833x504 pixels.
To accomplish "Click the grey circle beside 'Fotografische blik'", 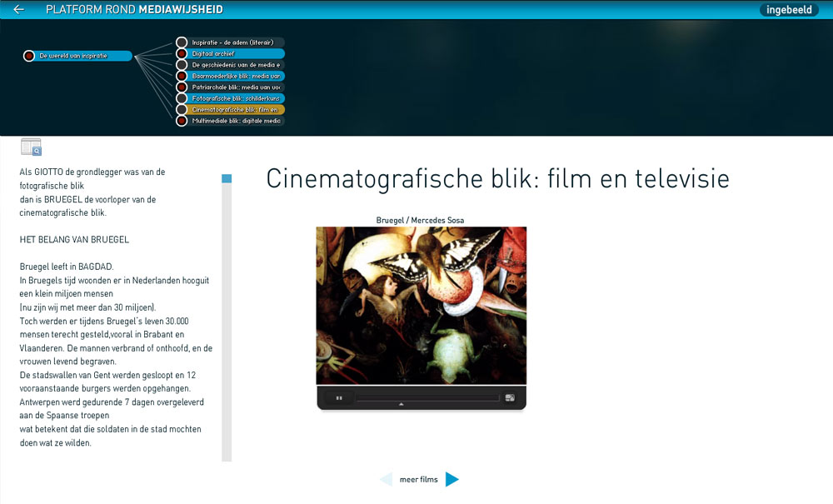I will click(x=182, y=98).
